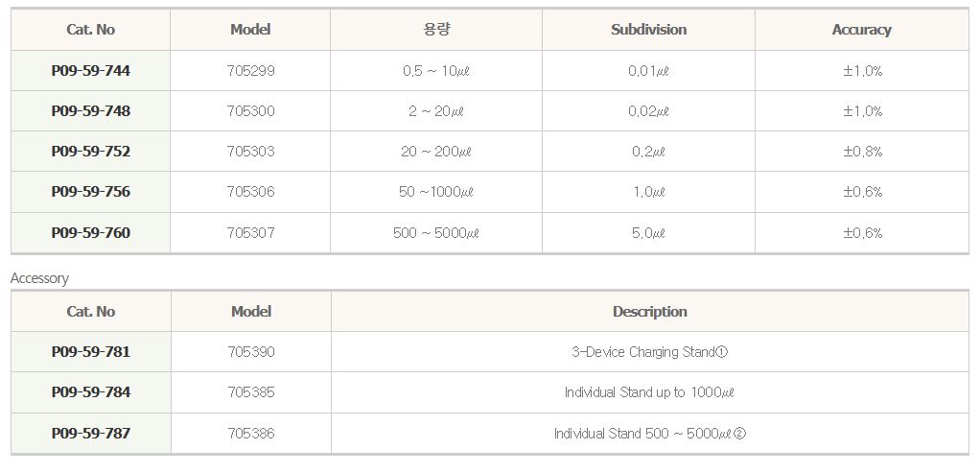The height and width of the screenshot is (473, 980).
Task: Select the 20 ~ 200㎕ capacity cell
Action: tap(436, 152)
